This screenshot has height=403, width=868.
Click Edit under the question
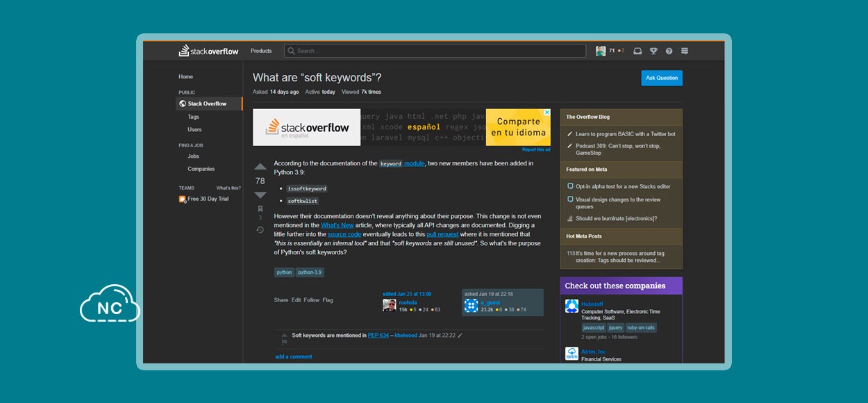click(x=296, y=300)
